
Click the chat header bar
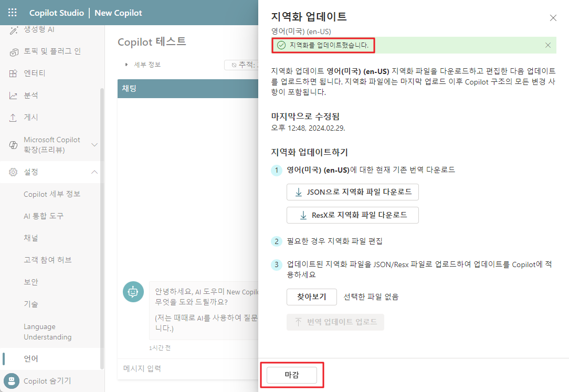[188, 89]
